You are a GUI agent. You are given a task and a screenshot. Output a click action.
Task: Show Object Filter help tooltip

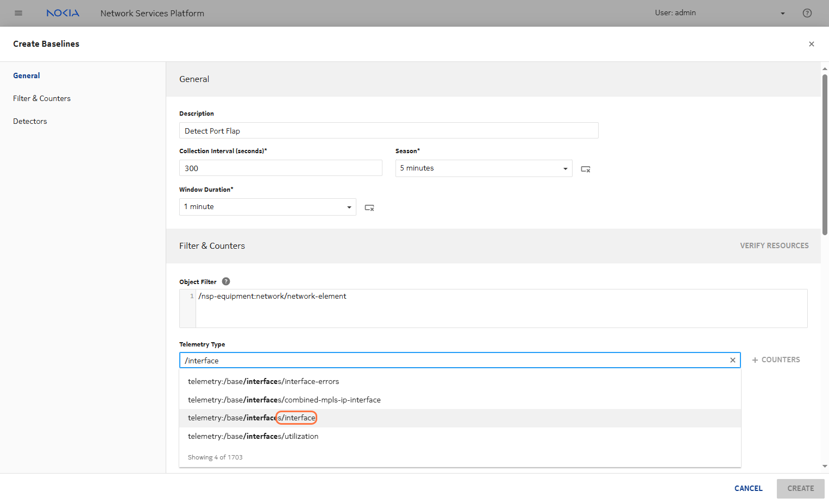point(226,281)
